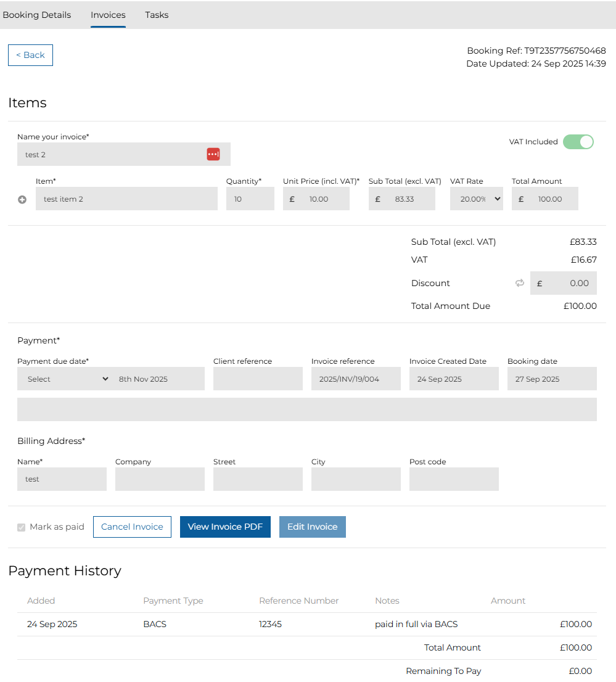
Task: Click the Back button
Action: click(x=30, y=55)
